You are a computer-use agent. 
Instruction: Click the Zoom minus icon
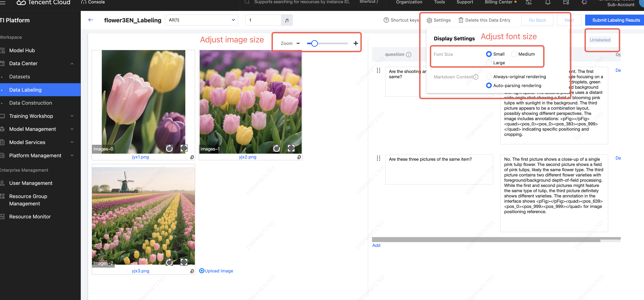[x=298, y=44]
